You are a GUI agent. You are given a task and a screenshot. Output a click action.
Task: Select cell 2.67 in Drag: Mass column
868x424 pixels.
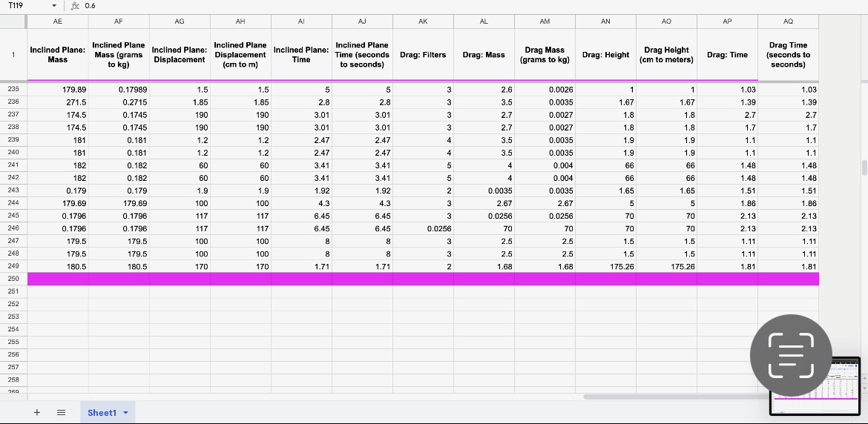coord(484,203)
